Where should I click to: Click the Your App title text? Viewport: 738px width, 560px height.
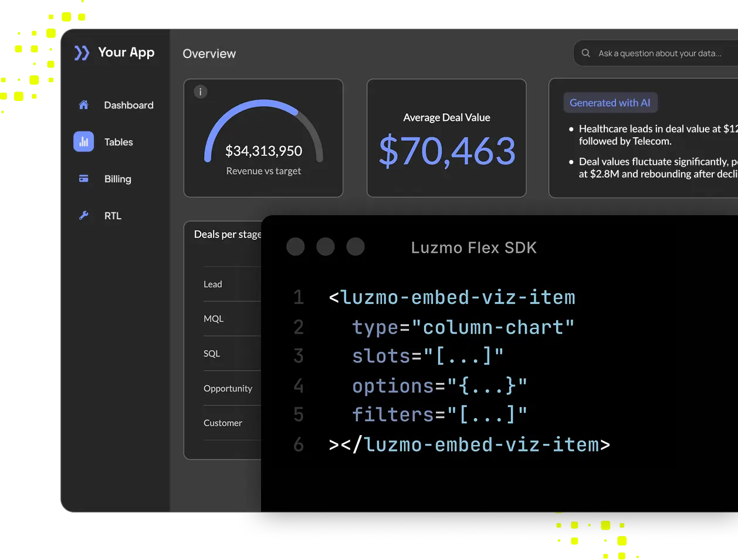pyautogui.click(x=126, y=52)
